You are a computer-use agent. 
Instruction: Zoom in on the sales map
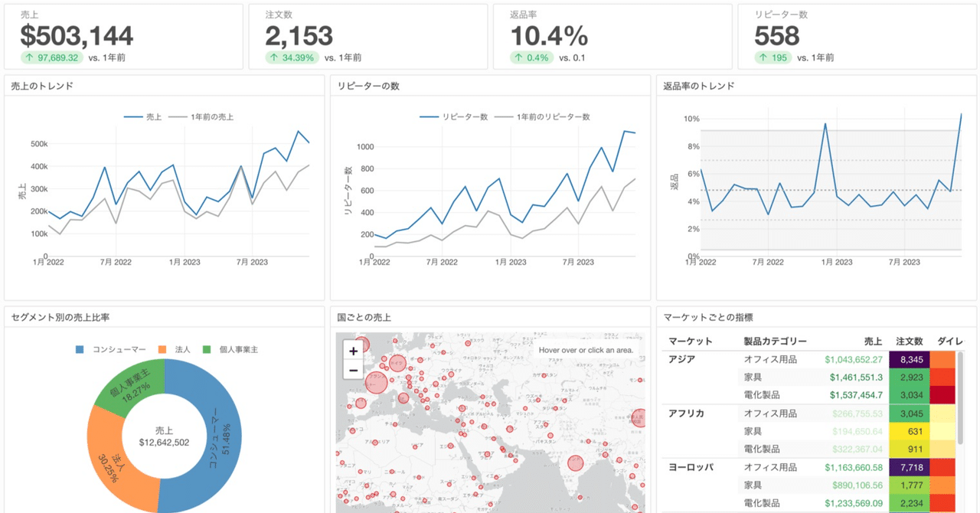click(353, 351)
